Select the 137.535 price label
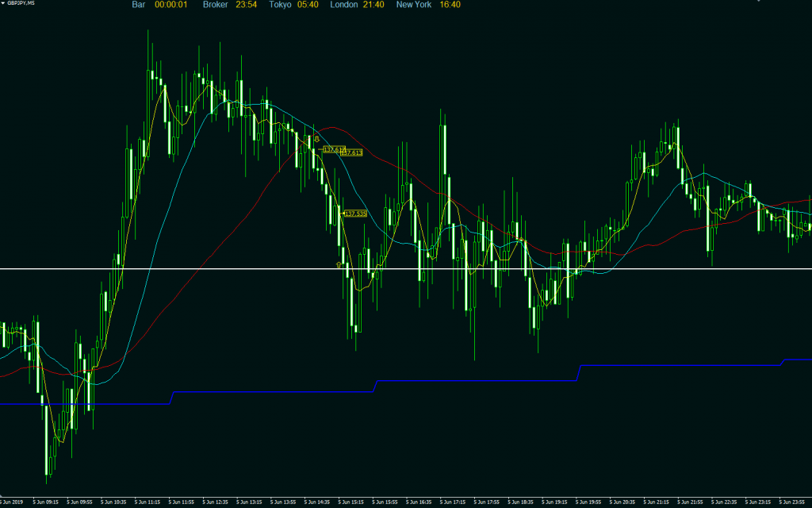The image size is (812, 508). click(355, 214)
